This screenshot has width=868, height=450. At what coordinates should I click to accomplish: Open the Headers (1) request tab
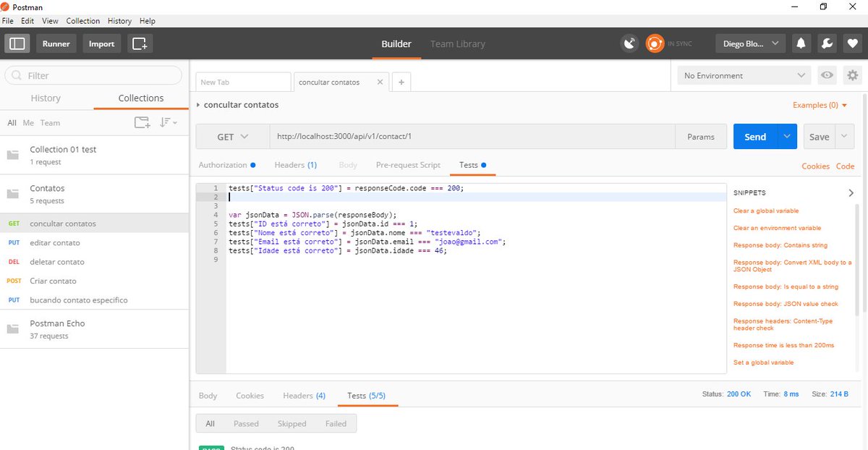point(295,165)
